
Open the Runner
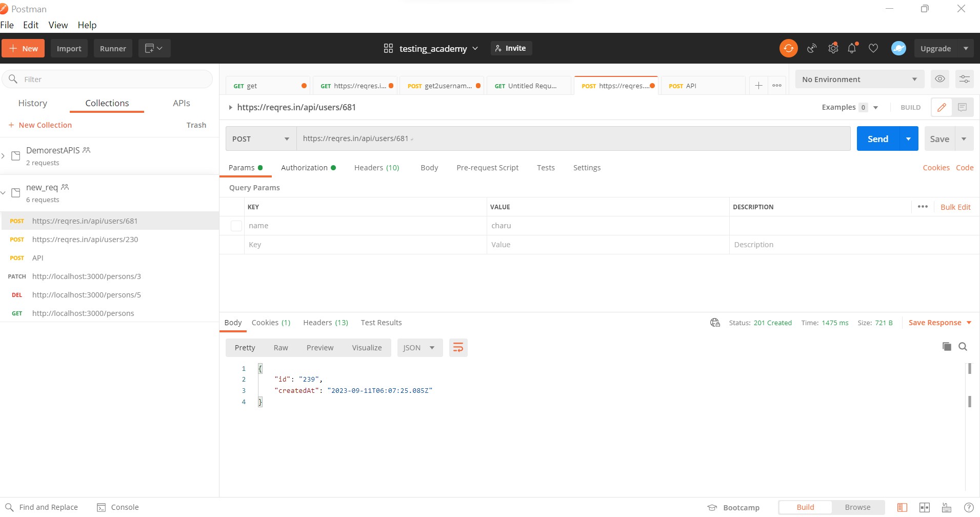click(x=113, y=48)
